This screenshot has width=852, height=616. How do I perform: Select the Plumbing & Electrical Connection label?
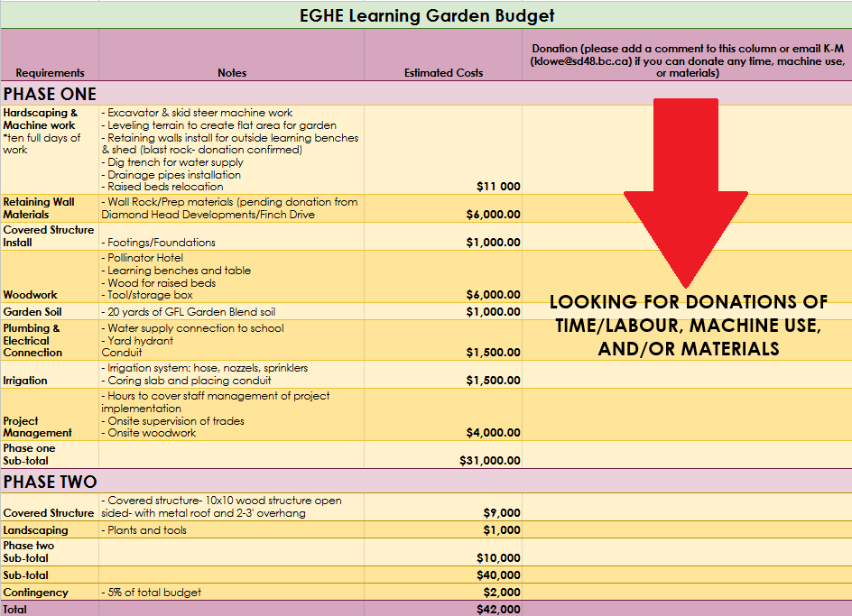(x=32, y=340)
